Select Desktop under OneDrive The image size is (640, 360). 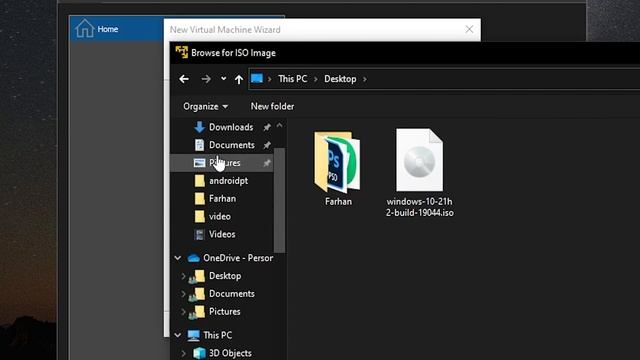coord(225,276)
